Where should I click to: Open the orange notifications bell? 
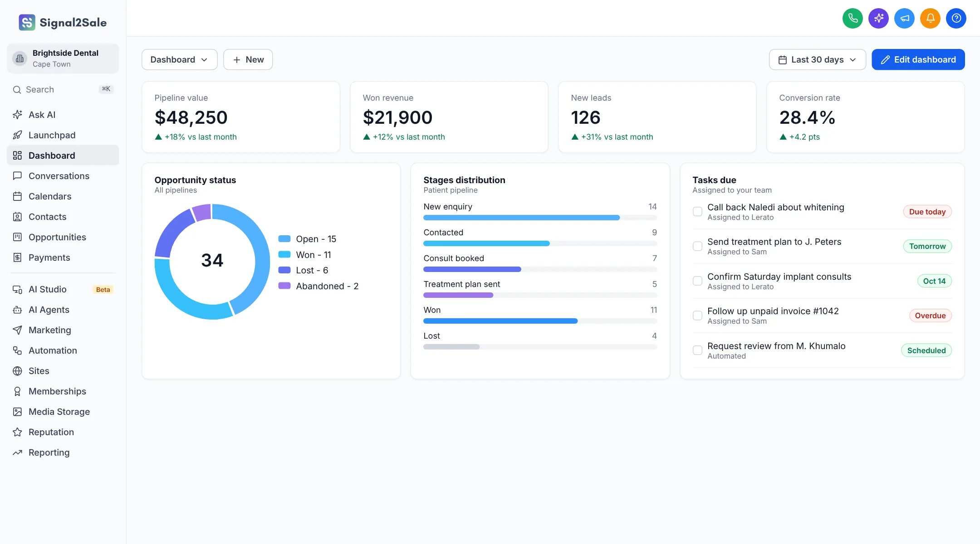930,18
